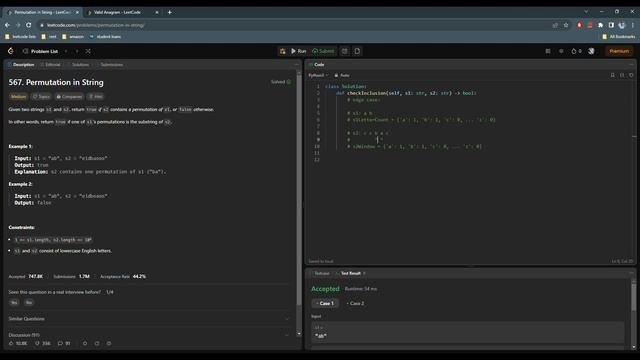Image resolution: width=640 pixels, height=360 pixels.
Task: Select Case 1 result
Action: 325,303
